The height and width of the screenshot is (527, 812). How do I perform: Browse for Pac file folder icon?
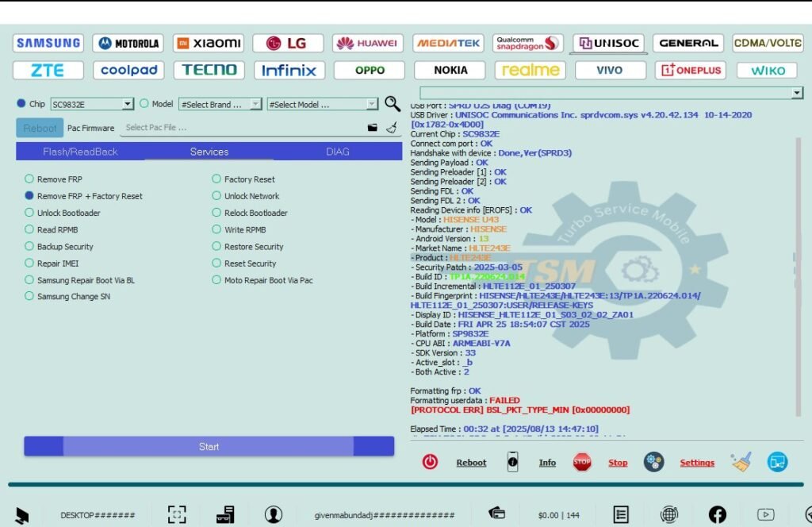[373, 128]
